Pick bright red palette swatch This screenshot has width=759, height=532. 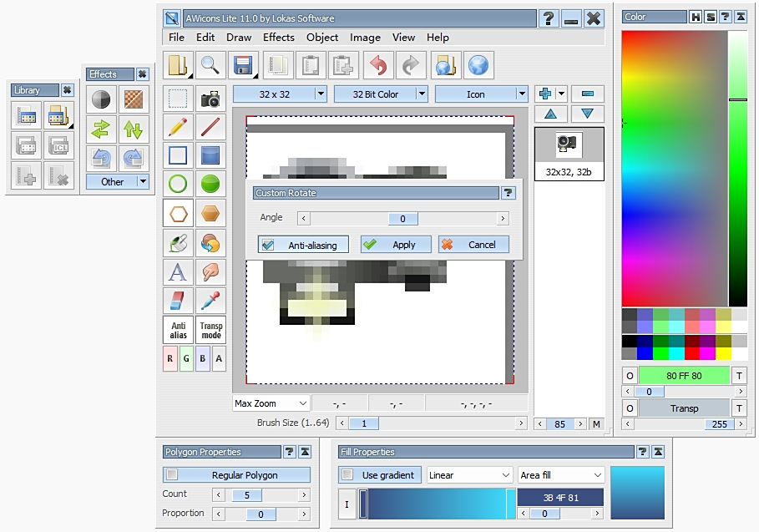click(x=692, y=354)
